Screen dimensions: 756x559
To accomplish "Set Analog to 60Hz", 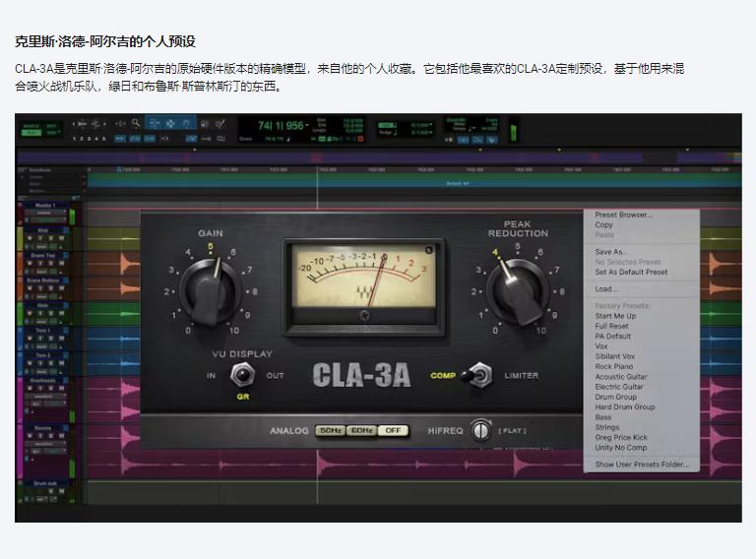I will point(361,430).
